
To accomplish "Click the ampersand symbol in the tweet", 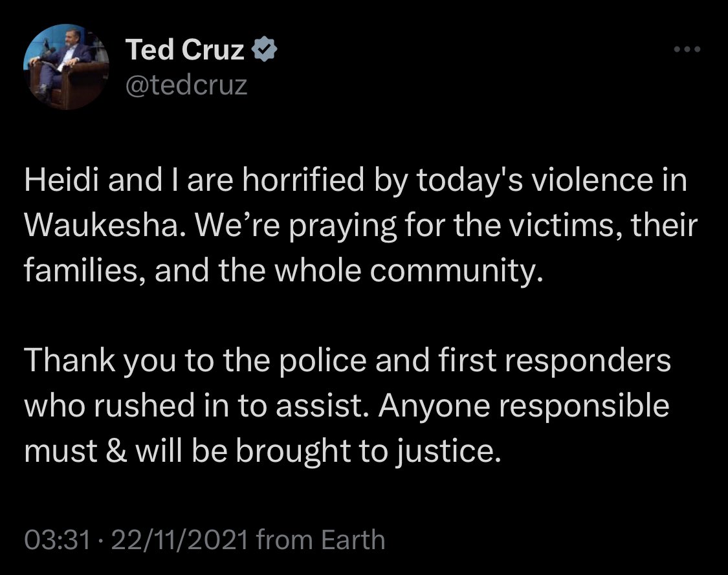I will pyautogui.click(x=116, y=451).
